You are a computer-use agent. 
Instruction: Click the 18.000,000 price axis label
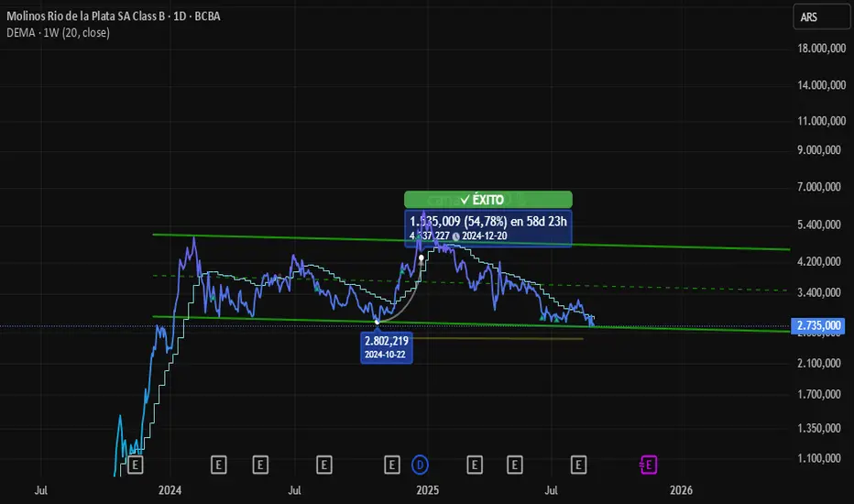tap(821, 49)
